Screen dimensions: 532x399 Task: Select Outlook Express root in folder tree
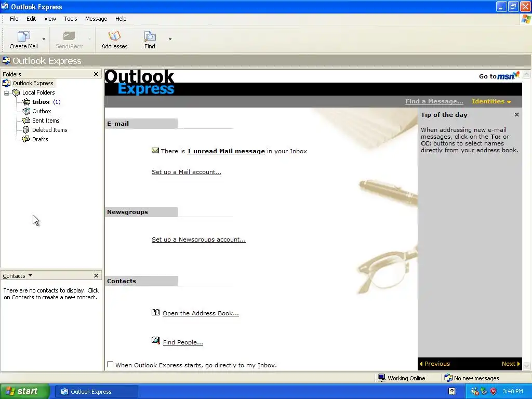pyautogui.click(x=33, y=83)
